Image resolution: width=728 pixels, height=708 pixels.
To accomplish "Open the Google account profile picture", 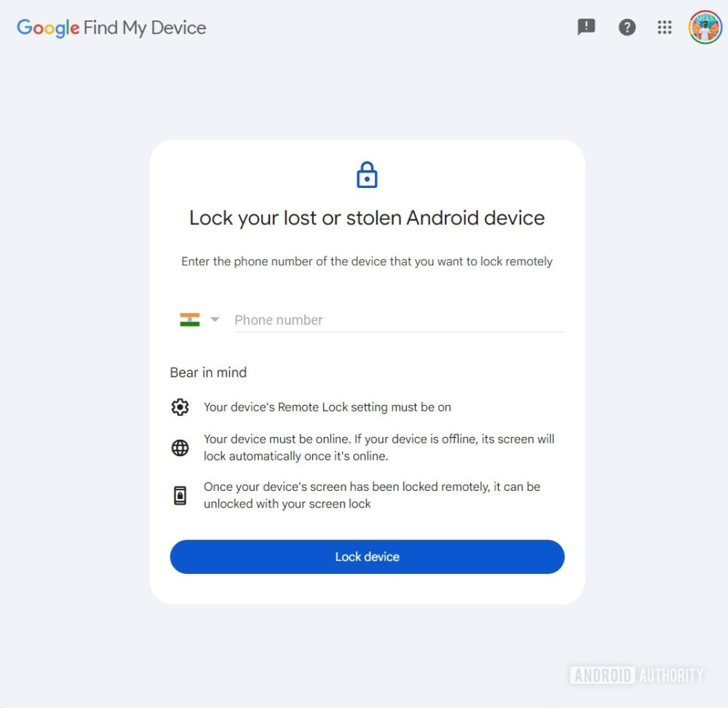I will [705, 27].
